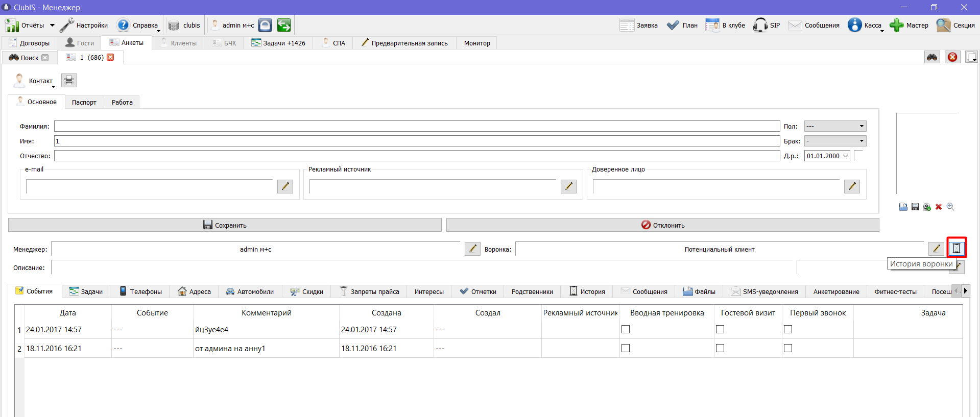Click the Сохранить button
This screenshot has height=417, width=980.
225,225
